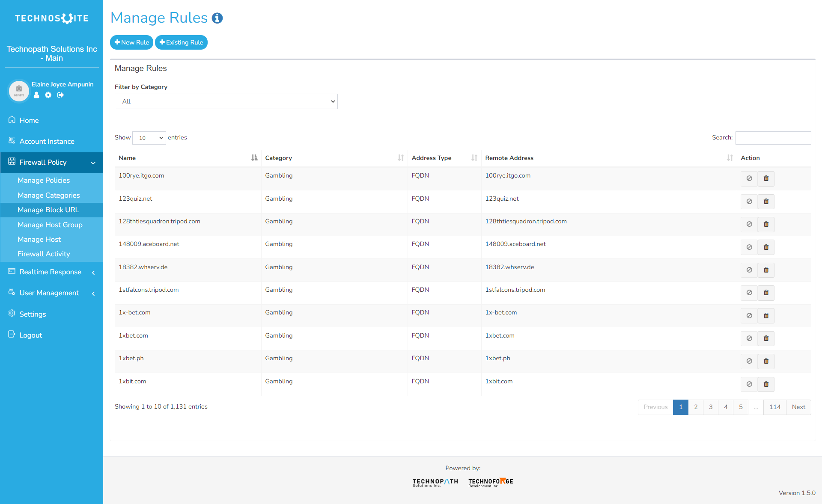Click the trash icon for 1xbet.ph
The image size is (822, 504).
tap(766, 361)
